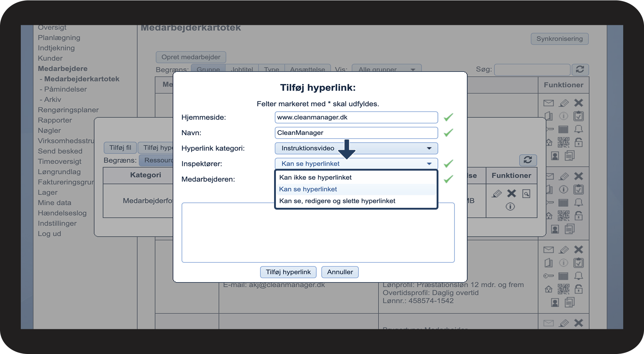
Task: Click Log ud in the sidebar
Action: pyautogui.click(x=50, y=234)
